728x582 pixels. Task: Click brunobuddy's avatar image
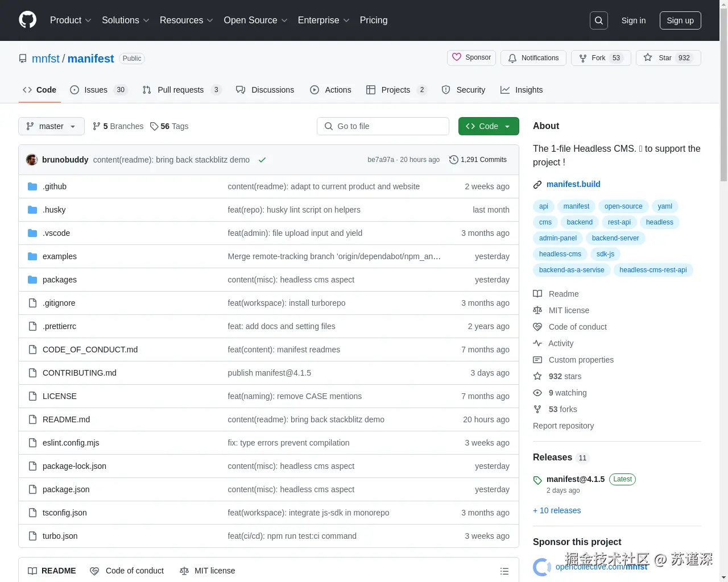click(32, 160)
